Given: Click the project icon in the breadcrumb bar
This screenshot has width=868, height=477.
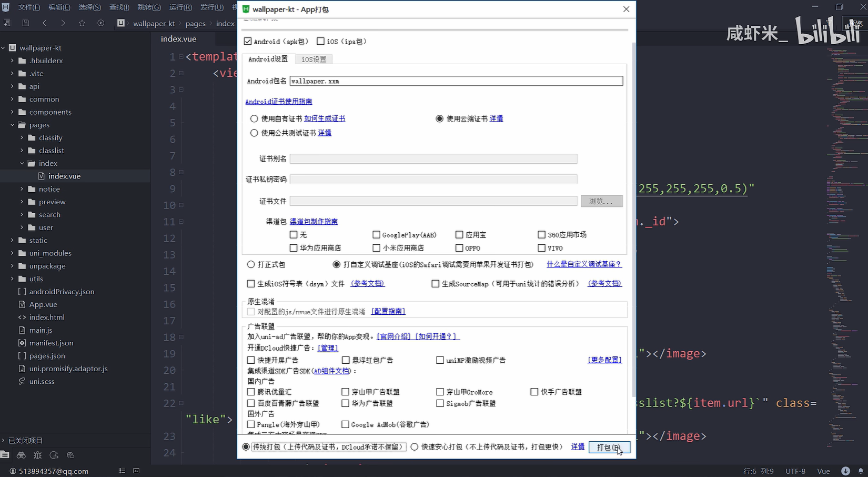Looking at the screenshot, I should click(x=121, y=23).
